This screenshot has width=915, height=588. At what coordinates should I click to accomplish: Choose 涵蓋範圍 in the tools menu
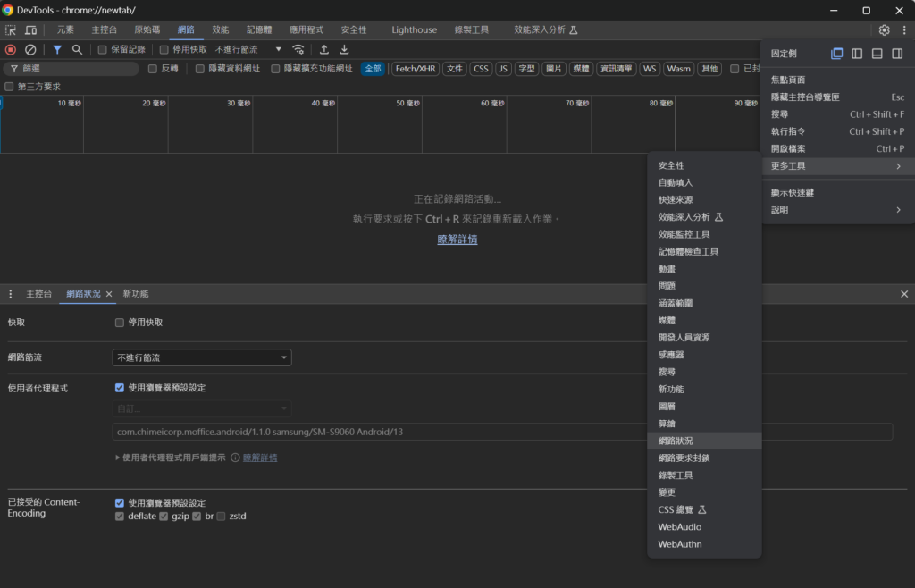tap(704, 303)
